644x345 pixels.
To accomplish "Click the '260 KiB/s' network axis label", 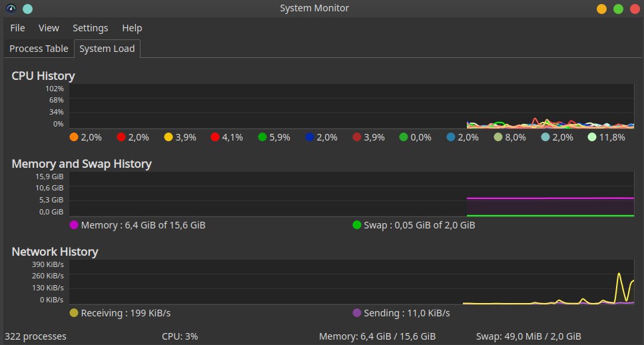I will click(48, 276).
